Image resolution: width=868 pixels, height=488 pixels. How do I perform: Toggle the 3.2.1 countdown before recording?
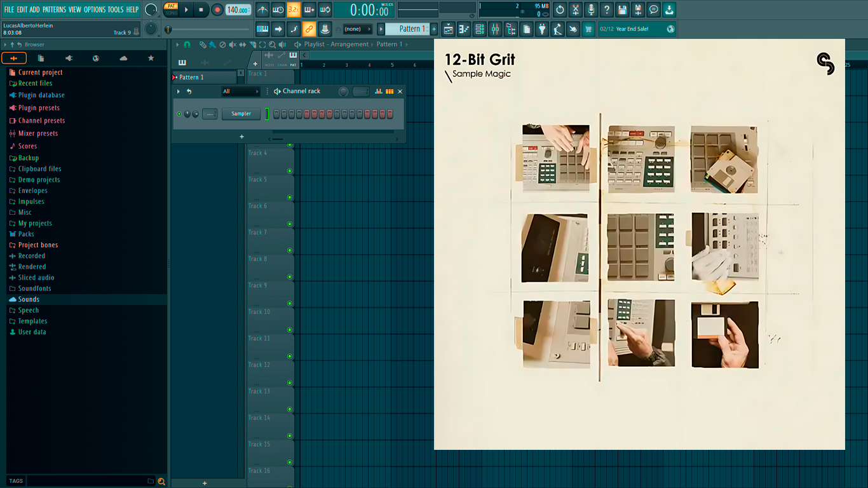(x=294, y=10)
